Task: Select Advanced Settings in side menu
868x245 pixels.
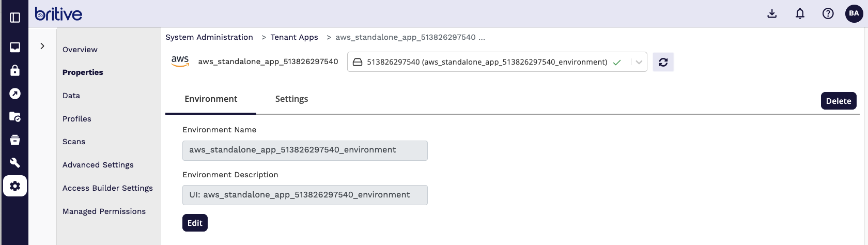Action: 98,165
